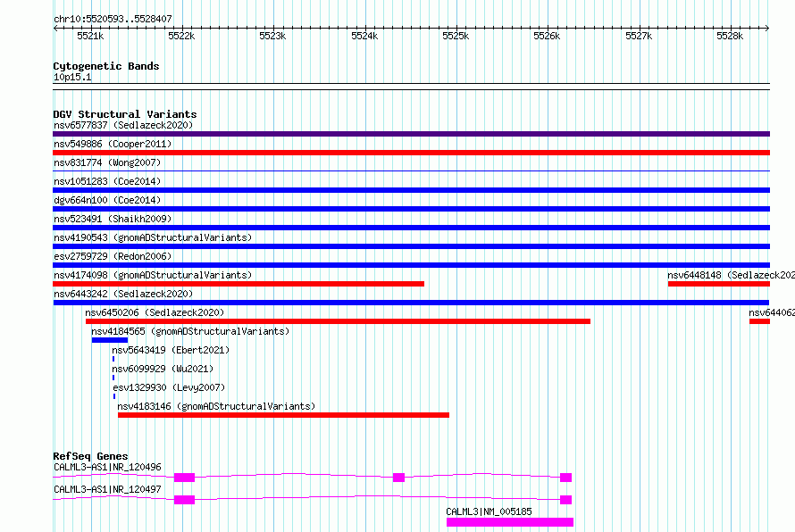Screen dimensions: 795x532
Task: Click the nsv549886 (Cooper2011) label
Action: (113, 144)
